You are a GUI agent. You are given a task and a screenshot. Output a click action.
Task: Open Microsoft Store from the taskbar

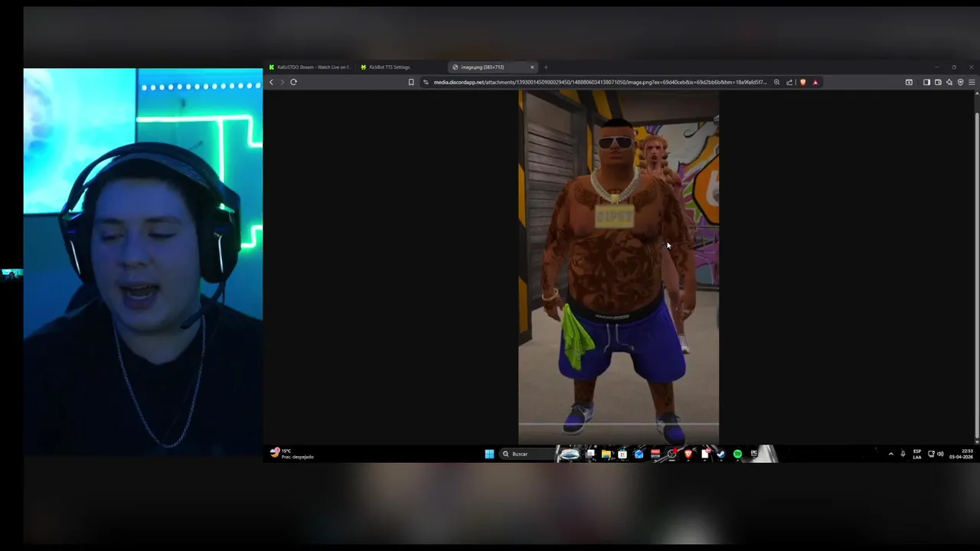point(622,454)
